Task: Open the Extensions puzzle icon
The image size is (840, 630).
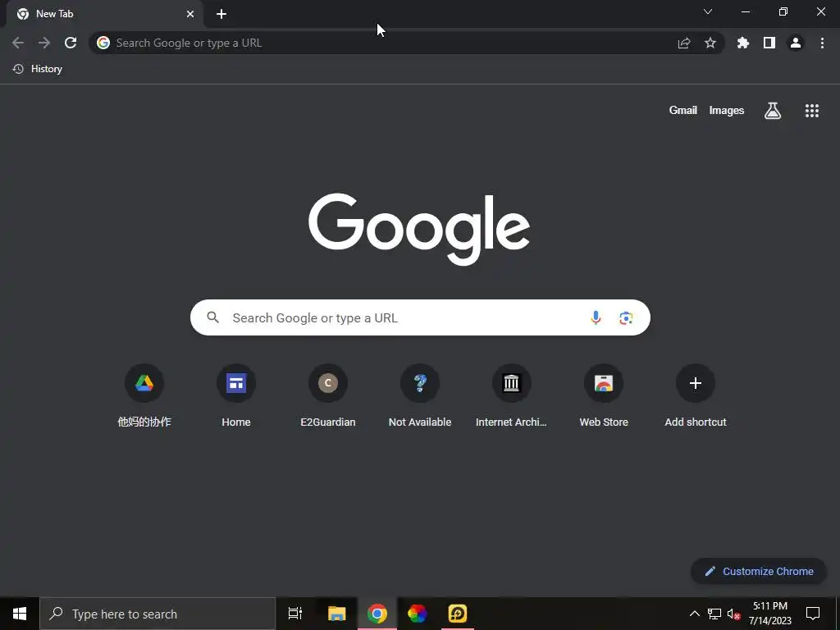Action: [743, 43]
